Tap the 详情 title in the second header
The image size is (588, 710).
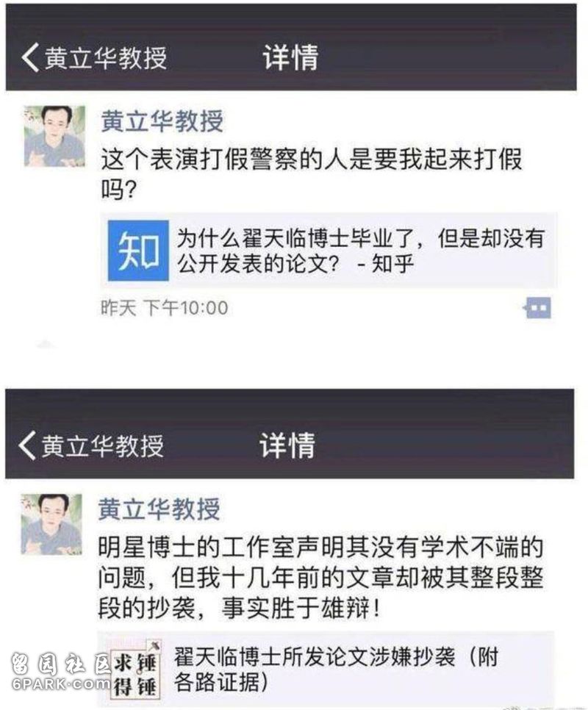[x=287, y=445]
